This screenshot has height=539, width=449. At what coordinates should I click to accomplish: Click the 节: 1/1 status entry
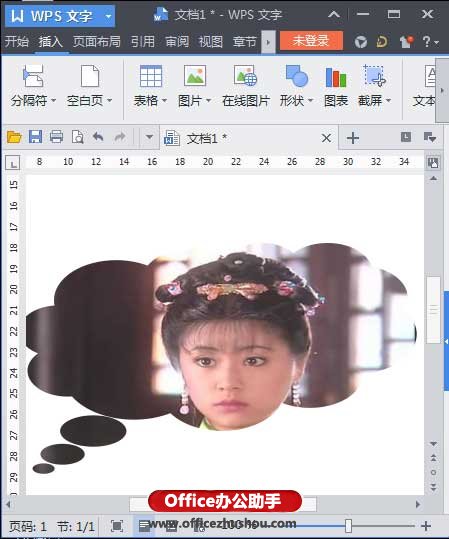click(x=76, y=526)
